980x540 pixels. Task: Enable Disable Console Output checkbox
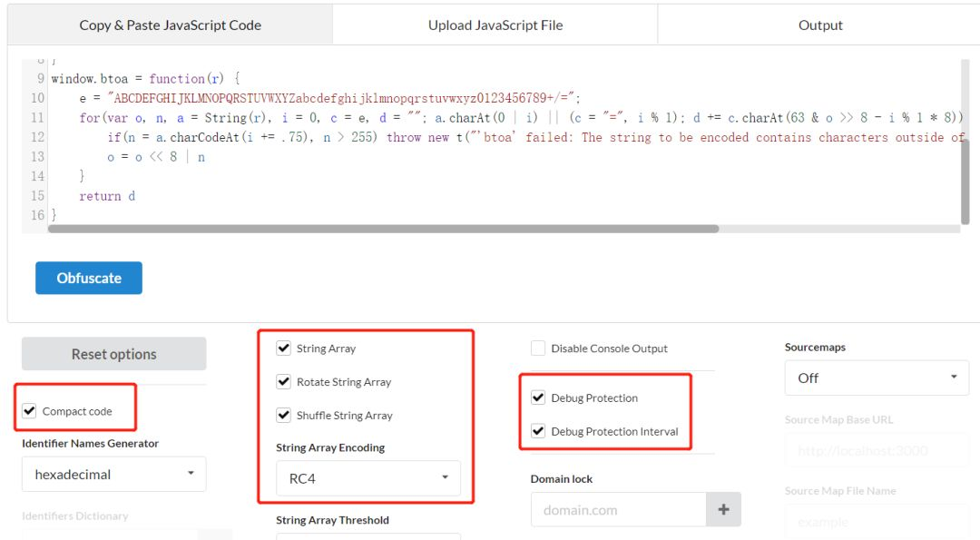tap(538, 349)
